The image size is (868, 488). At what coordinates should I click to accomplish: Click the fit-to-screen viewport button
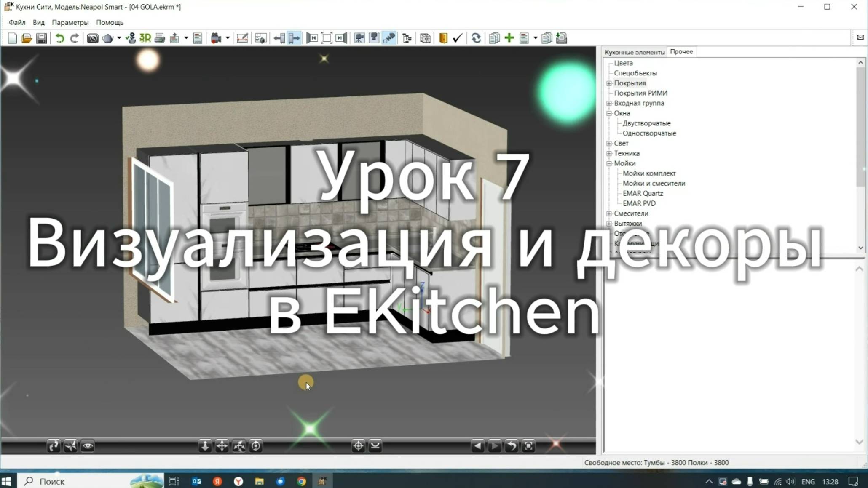click(x=528, y=446)
